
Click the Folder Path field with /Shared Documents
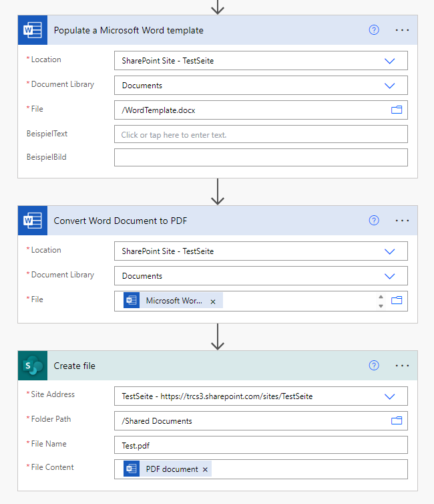point(261,420)
